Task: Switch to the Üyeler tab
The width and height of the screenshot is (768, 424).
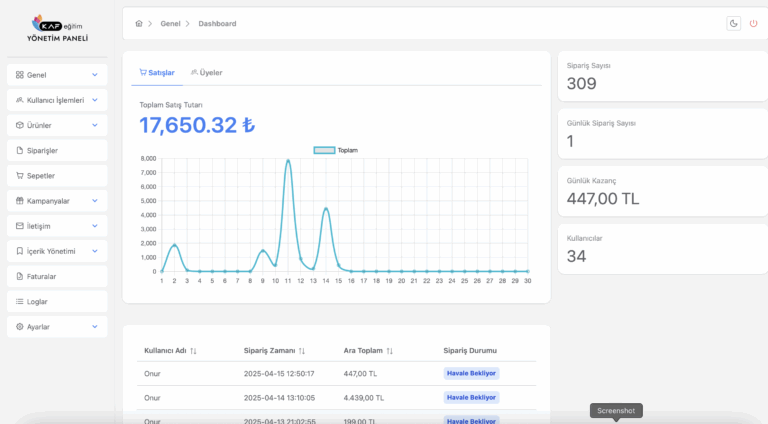Action: click(x=207, y=72)
